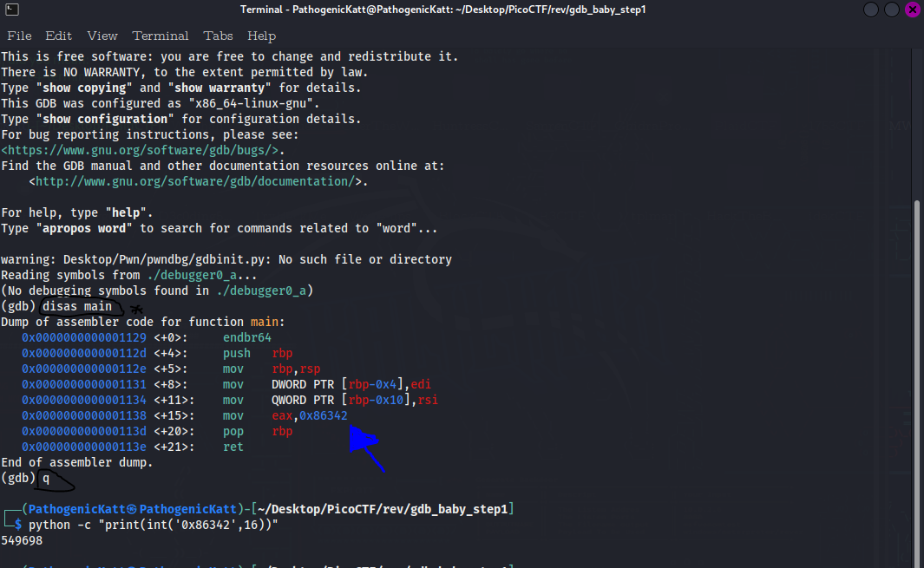
Task: Close the terminal with the purple X button
Action: tap(912, 10)
